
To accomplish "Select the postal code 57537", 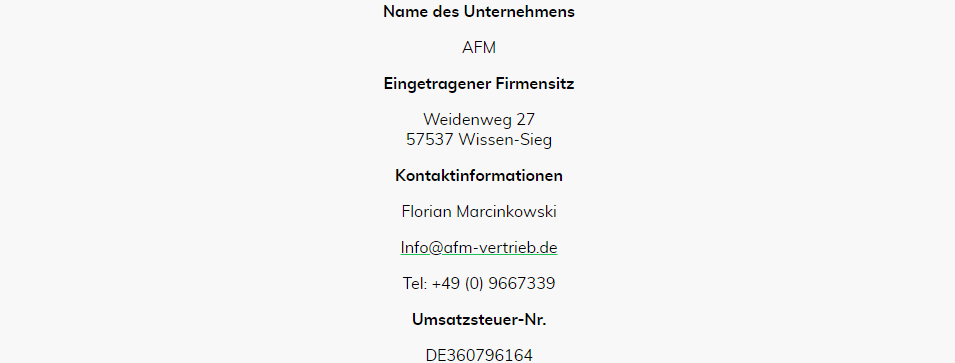I will [430, 139].
